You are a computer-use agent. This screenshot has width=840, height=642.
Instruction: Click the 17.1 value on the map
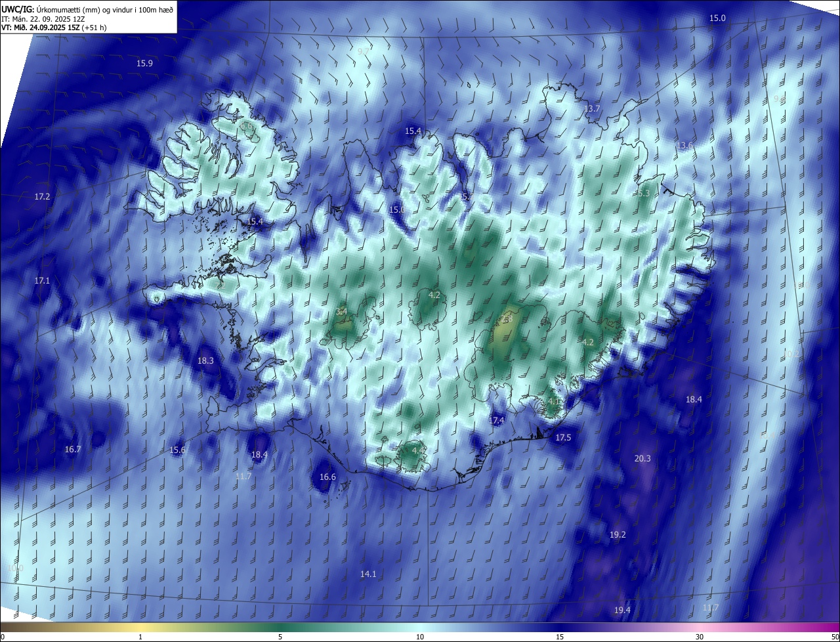(42, 280)
